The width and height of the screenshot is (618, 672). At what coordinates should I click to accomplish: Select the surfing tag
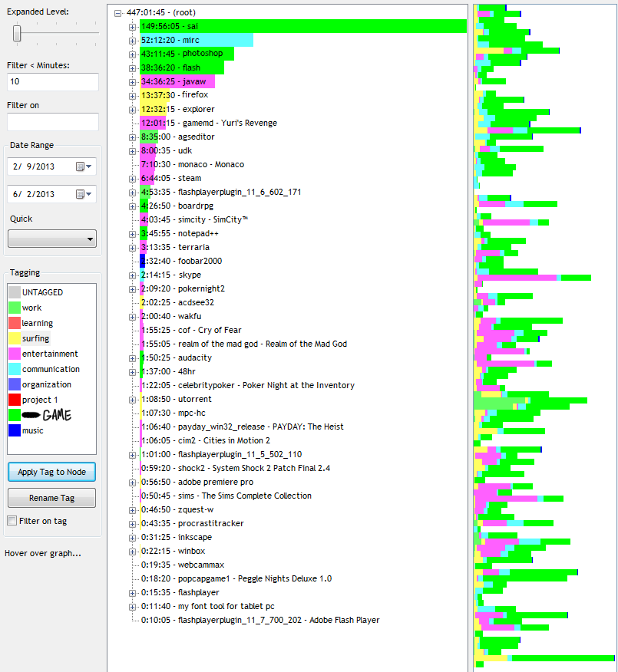click(x=35, y=338)
